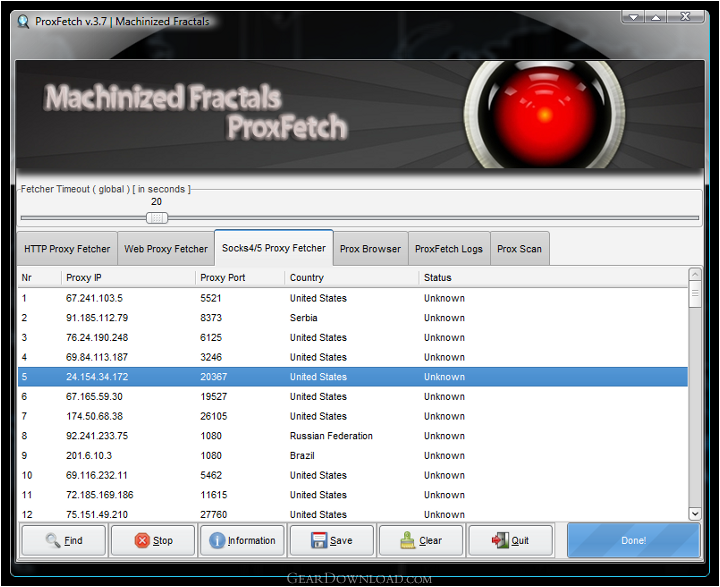Click highlighted IP 24.154.34.172
This screenshot has width=720, height=587.
point(97,377)
